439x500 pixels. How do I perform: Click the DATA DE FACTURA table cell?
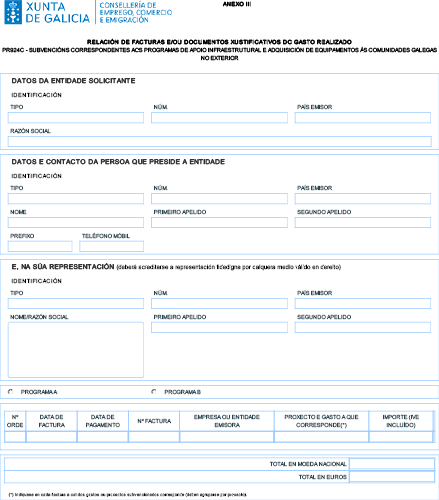tap(52, 437)
